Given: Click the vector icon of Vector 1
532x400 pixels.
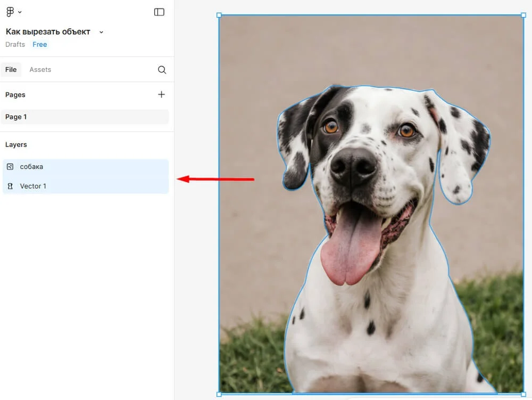Looking at the screenshot, I should point(10,186).
